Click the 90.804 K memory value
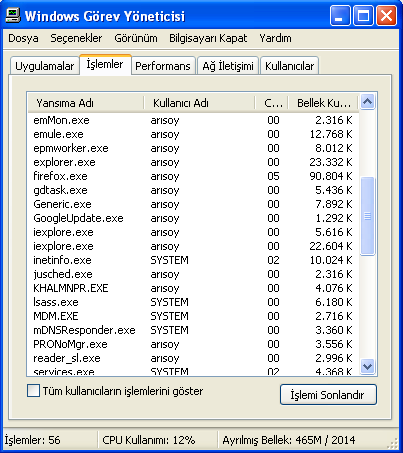Viewport: 403px width, 453px height. 331,176
